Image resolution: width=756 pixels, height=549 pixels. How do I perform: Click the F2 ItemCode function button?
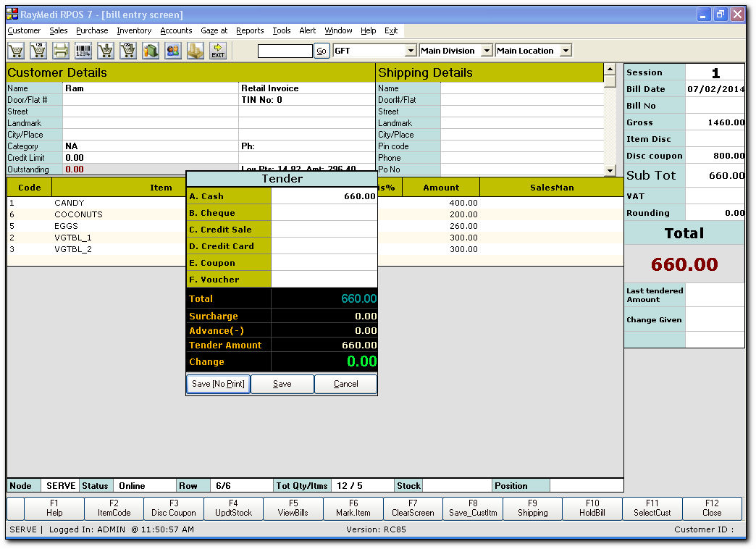(114, 508)
